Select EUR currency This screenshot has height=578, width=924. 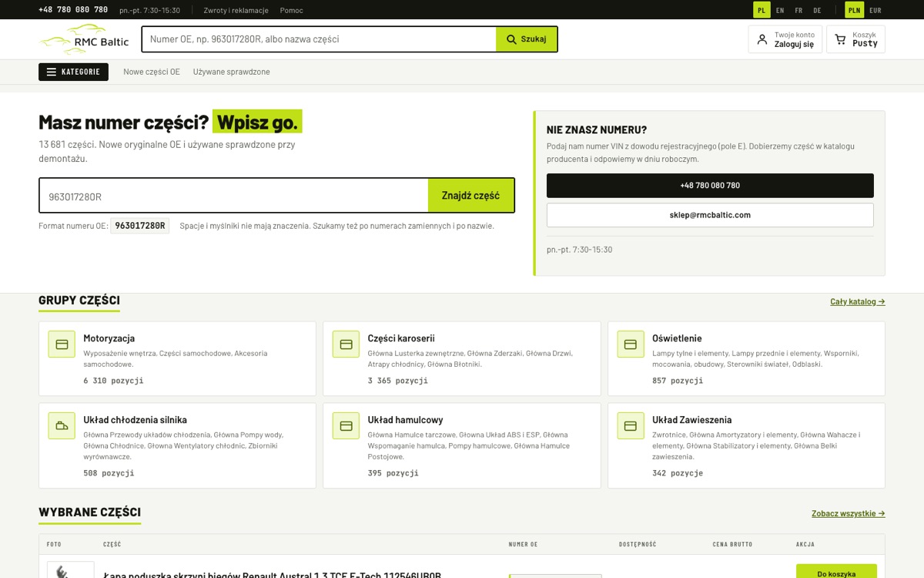click(x=875, y=10)
